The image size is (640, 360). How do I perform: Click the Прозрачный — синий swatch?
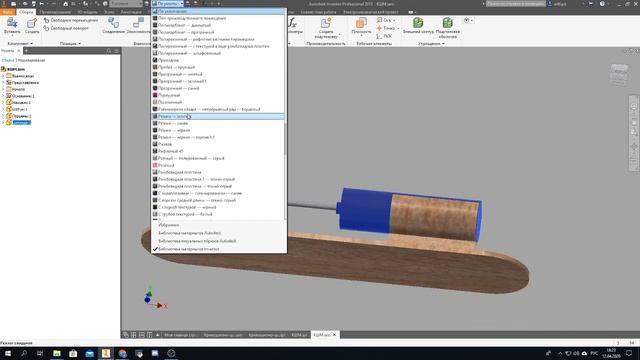(x=155, y=88)
